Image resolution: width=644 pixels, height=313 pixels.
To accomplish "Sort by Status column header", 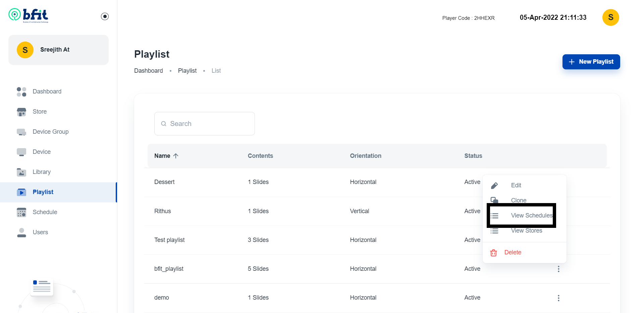I will pyautogui.click(x=473, y=156).
